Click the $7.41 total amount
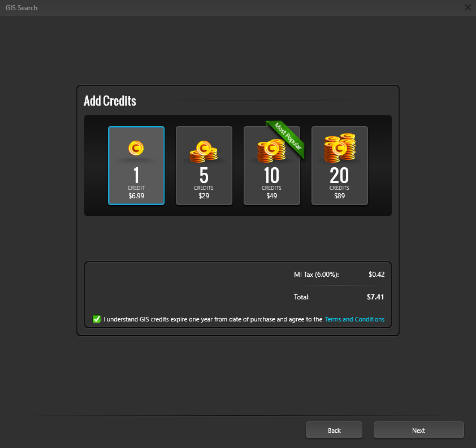The image size is (476, 448). coord(375,297)
